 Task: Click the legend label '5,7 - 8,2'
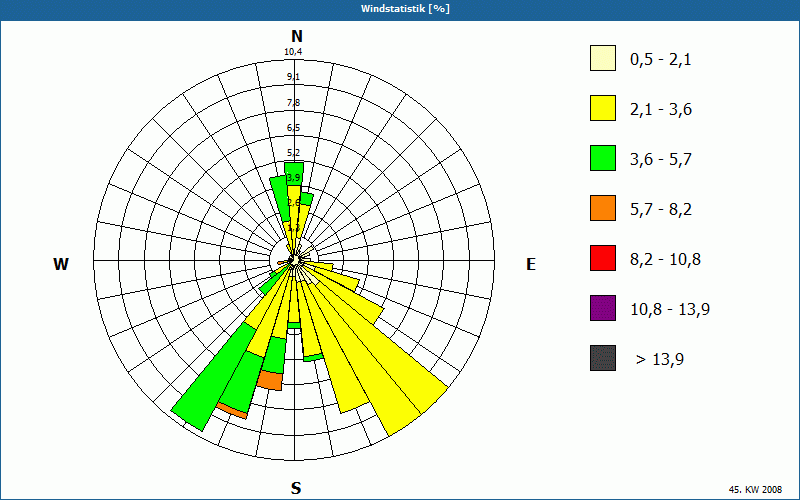[661, 210]
